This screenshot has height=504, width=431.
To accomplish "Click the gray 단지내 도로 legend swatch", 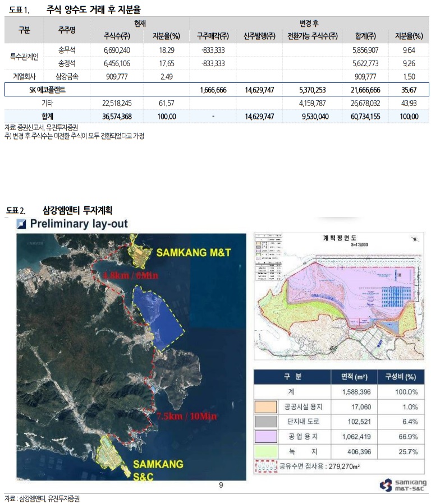I will tap(265, 422).
